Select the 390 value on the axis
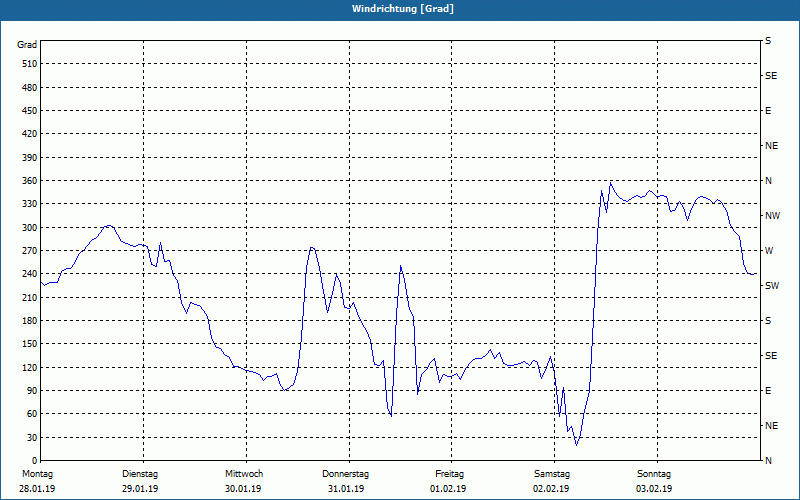 tap(30, 157)
